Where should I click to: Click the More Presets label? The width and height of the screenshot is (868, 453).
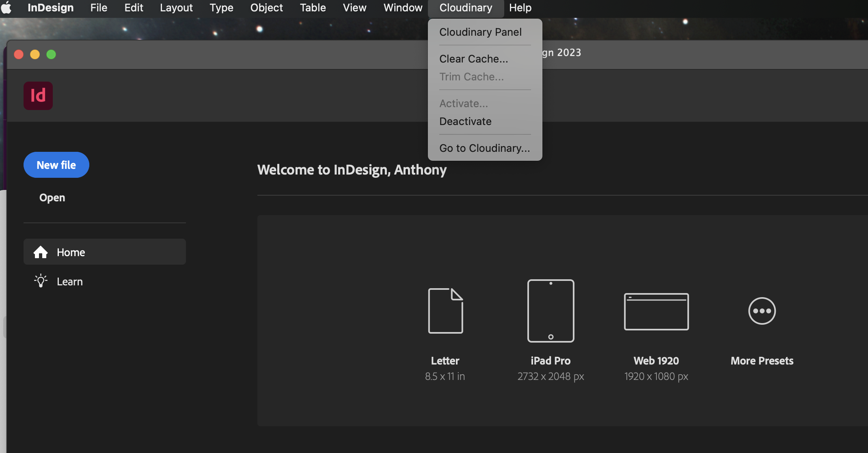coord(762,361)
